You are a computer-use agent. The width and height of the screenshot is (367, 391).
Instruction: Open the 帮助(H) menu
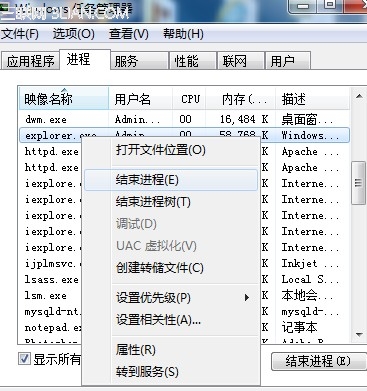coord(183,34)
